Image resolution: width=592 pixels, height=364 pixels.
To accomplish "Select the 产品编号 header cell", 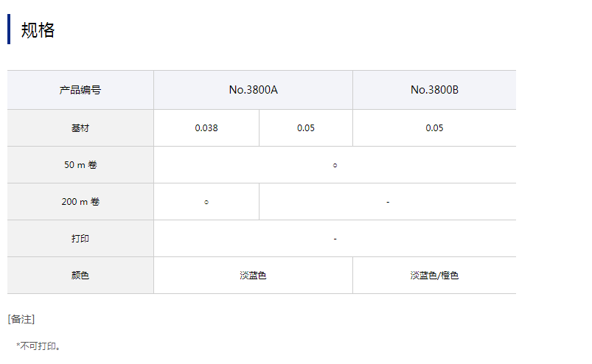I will pyautogui.click(x=80, y=91).
